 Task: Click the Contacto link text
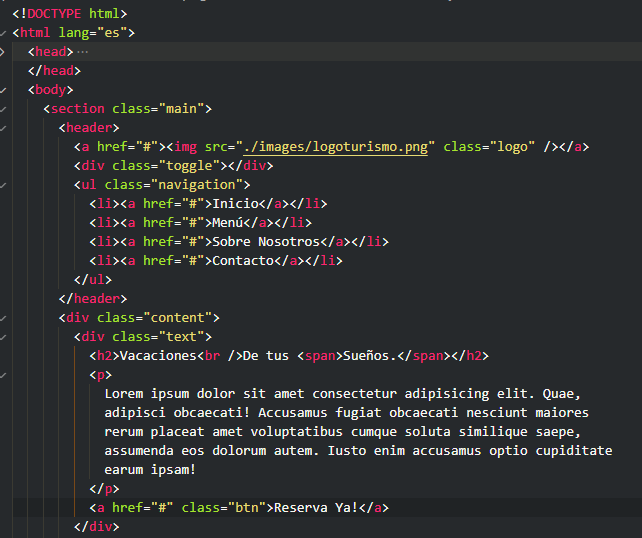(x=243, y=260)
